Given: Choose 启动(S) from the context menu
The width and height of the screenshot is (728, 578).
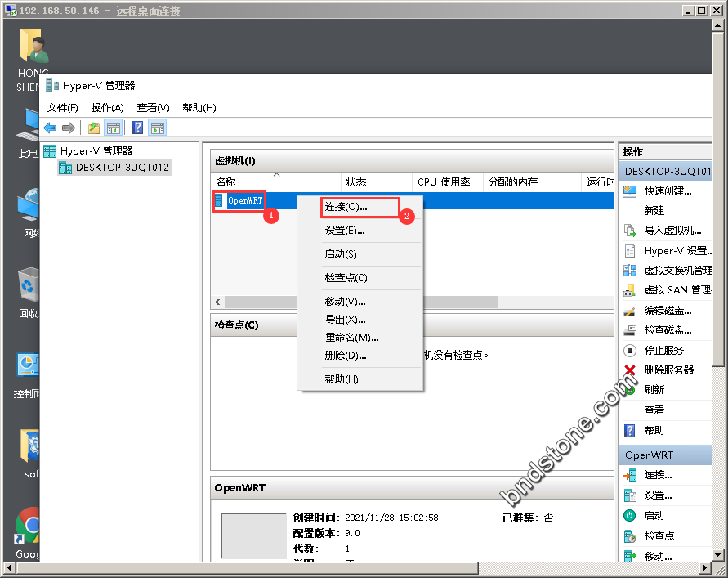Looking at the screenshot, I should (x=360, y=254).
